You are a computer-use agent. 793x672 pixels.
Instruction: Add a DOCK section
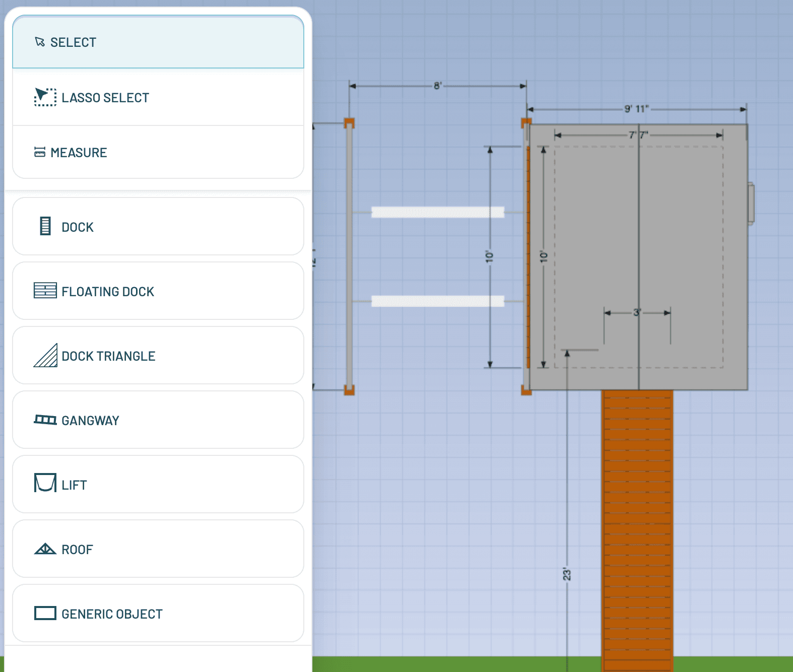[x=158, y=226]
